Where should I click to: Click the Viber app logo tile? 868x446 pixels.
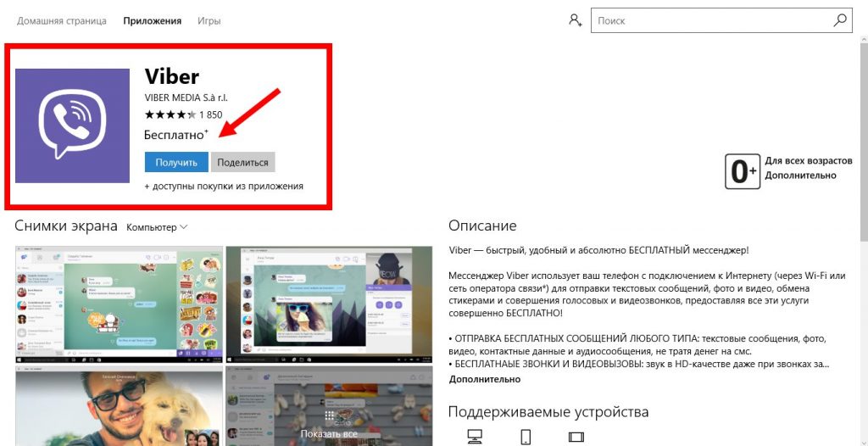(x=72, y=125)
